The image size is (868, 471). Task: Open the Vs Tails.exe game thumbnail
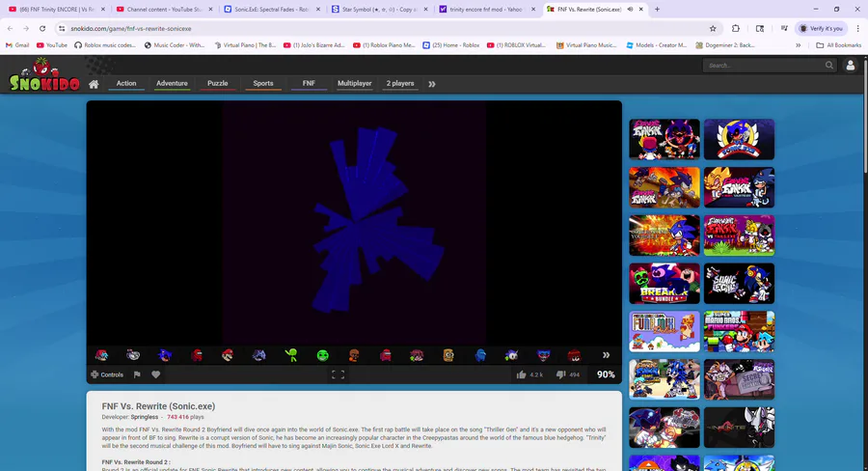pyautogui.click(x=739, y=235)
